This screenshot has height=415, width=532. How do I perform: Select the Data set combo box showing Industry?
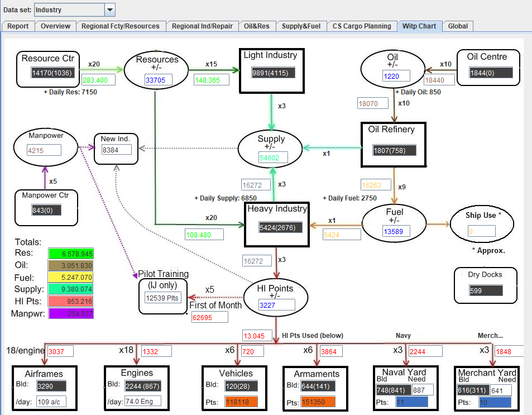75,10
